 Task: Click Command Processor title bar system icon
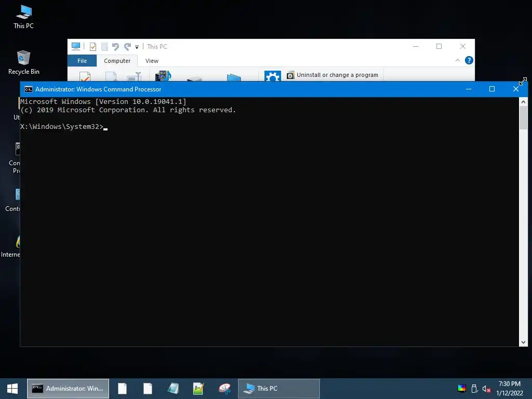coord(29,89)
